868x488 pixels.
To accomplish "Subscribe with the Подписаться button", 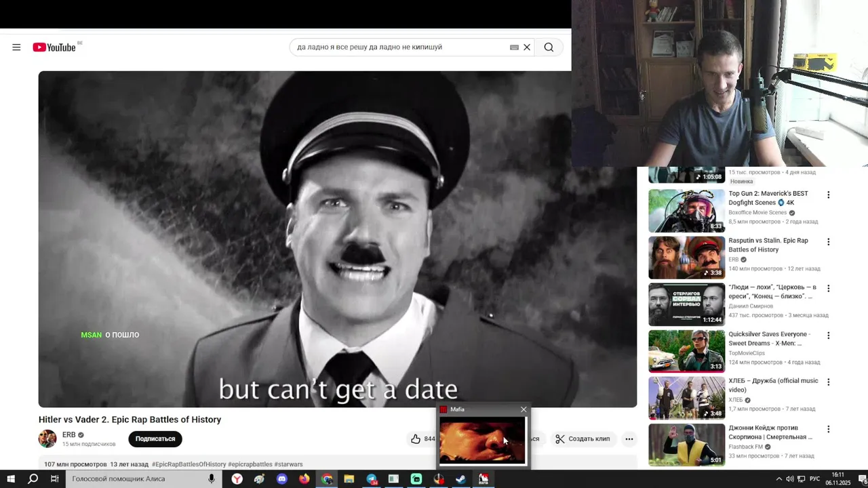I will pos(155,439).
